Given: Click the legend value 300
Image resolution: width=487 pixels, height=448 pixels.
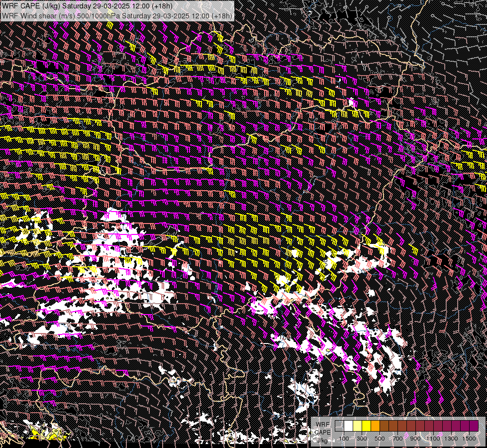Looking at the screenshot, I should point(362,439).
